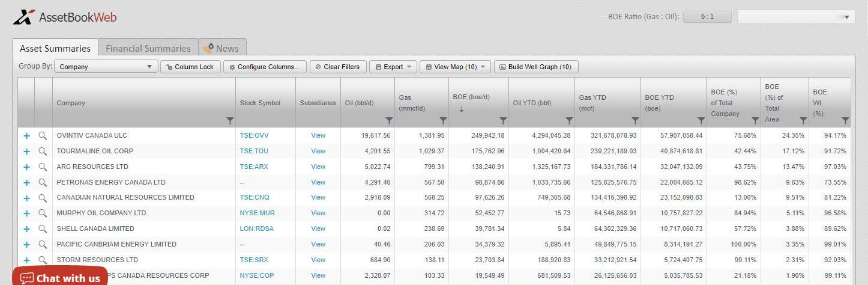
Task: Expand the TOURMALINE OIL CORP row
Action: click(x=26, y=152)
